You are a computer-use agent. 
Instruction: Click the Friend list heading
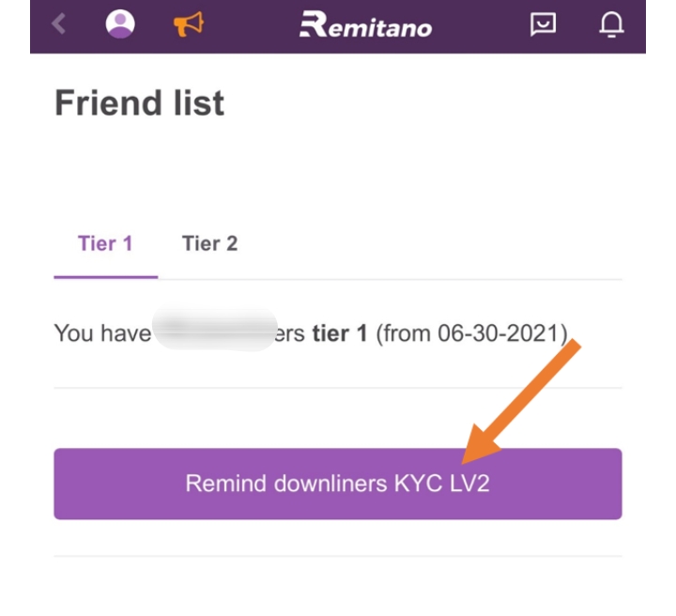tap(139, 102)
